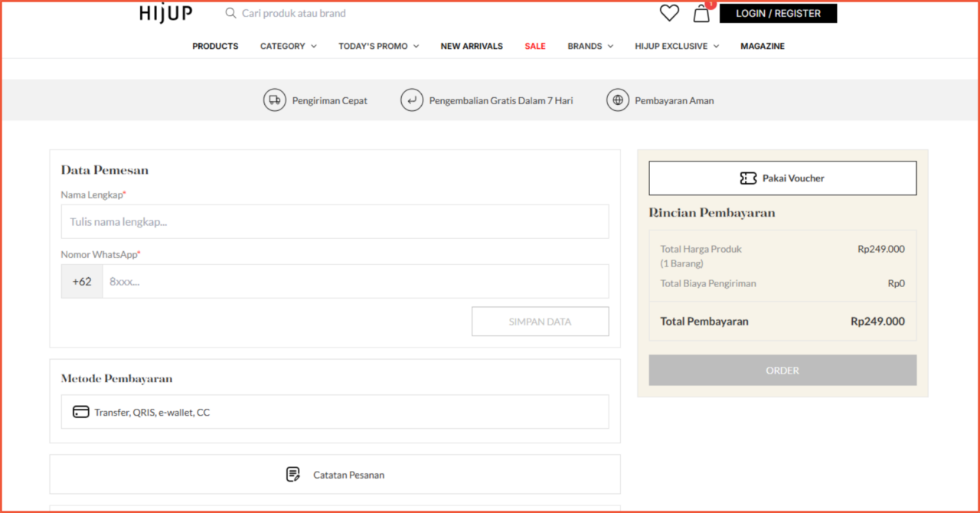This screenshot has width=980, height=513.
Task: Click the HIJUP logo
Action: (165, 13)
